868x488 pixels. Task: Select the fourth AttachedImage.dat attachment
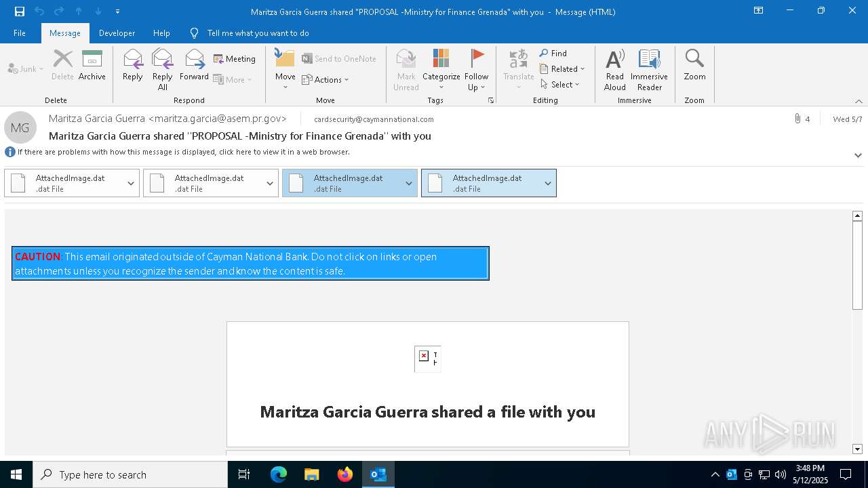pyautogui.click(x=481, y=183)
